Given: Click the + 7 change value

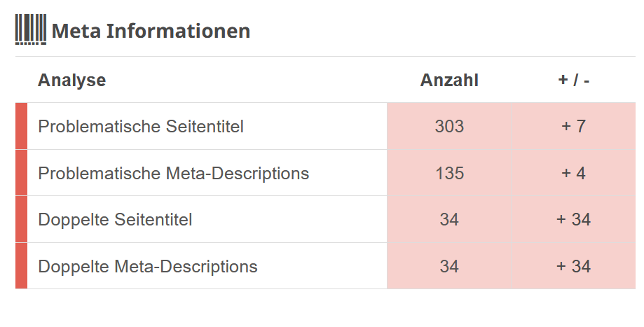Looking at the screenshot, I should coord(573,127).
